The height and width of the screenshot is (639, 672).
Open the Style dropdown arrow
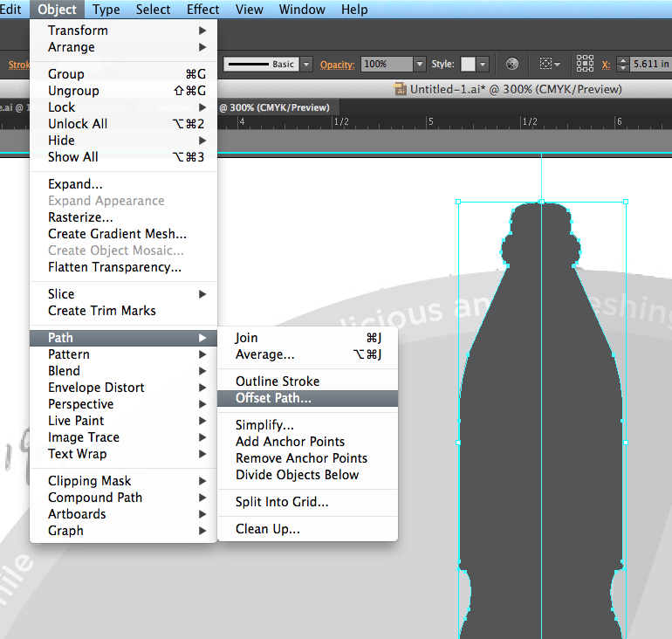(x=483, y=65)
